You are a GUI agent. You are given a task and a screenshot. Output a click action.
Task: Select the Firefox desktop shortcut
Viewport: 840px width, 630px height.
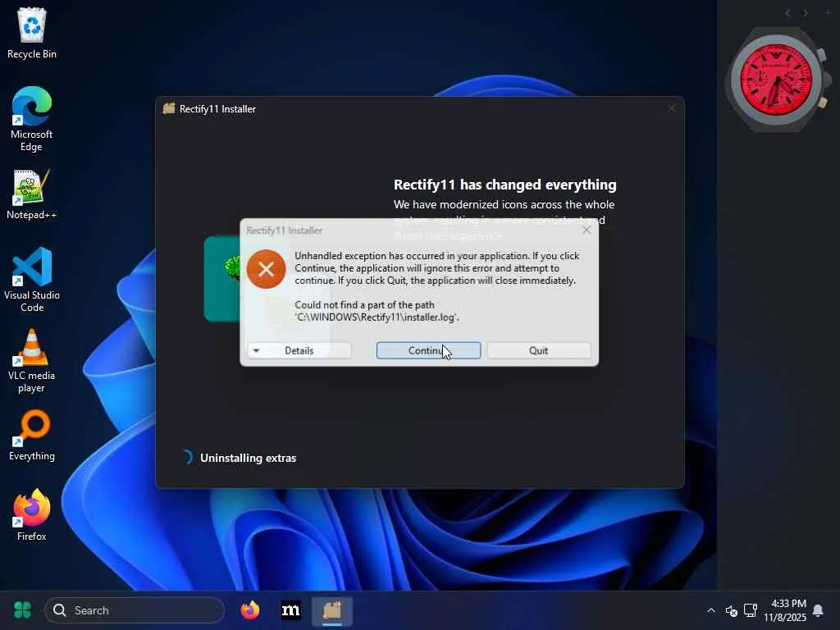[32, 515]
